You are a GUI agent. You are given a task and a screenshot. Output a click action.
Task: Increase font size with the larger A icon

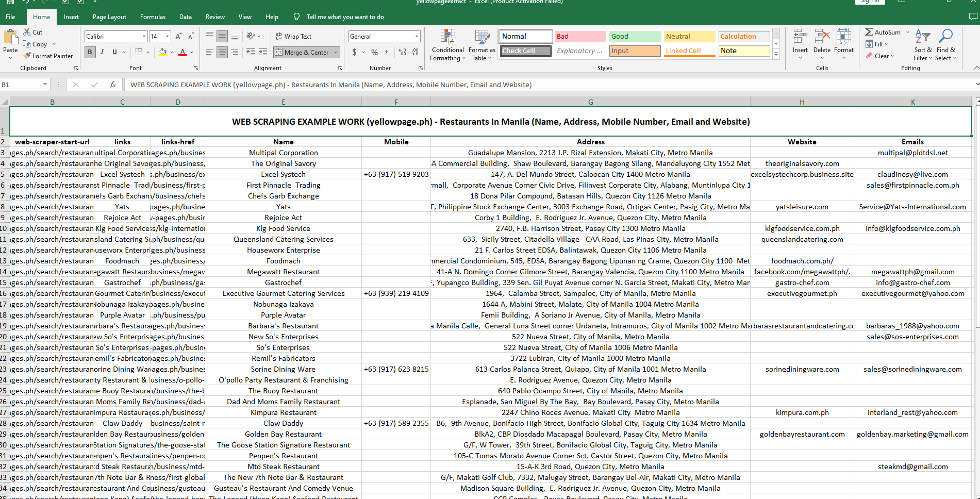[x=178, y=36]
